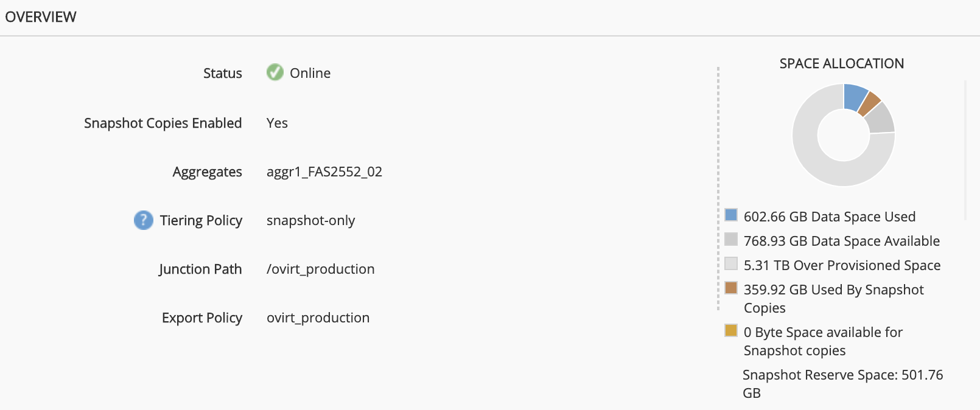Click the light Over Provisioned Space swatch
Viewport: 980px width, 410px height.
pos(731,263)
